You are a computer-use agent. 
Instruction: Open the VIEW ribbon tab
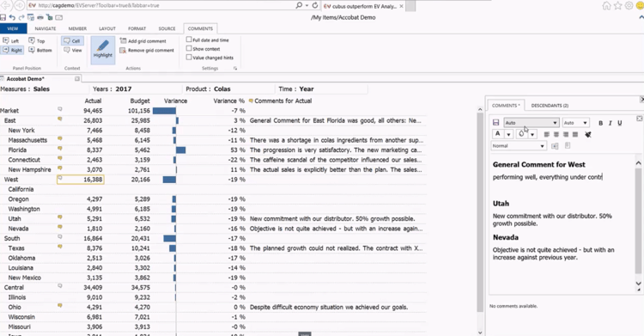13,28
